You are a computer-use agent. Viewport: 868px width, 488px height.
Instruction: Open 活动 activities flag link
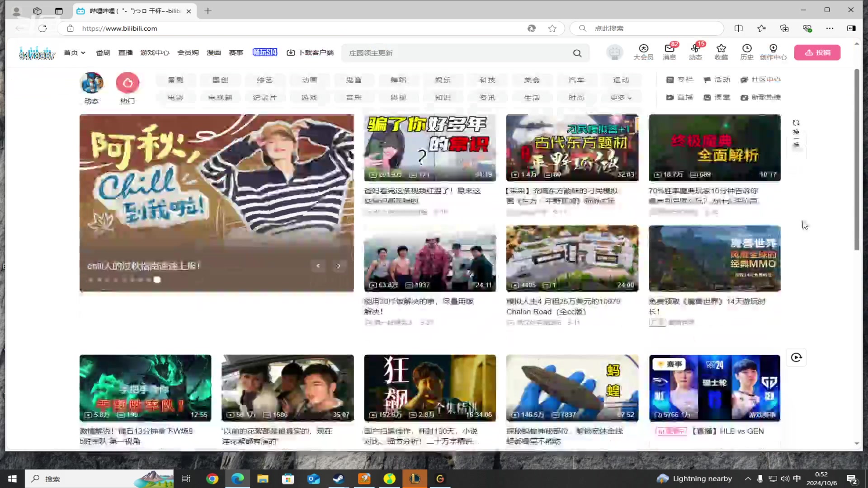point(717,80)
